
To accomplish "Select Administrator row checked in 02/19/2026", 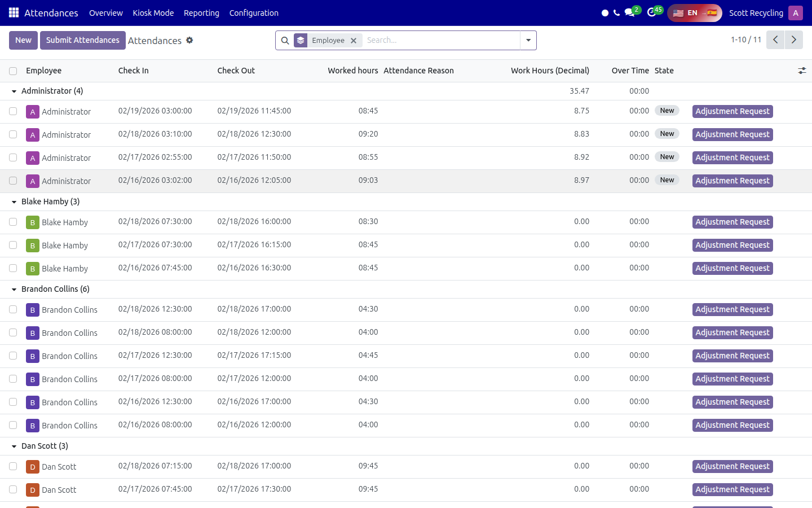I will (13, 111).
